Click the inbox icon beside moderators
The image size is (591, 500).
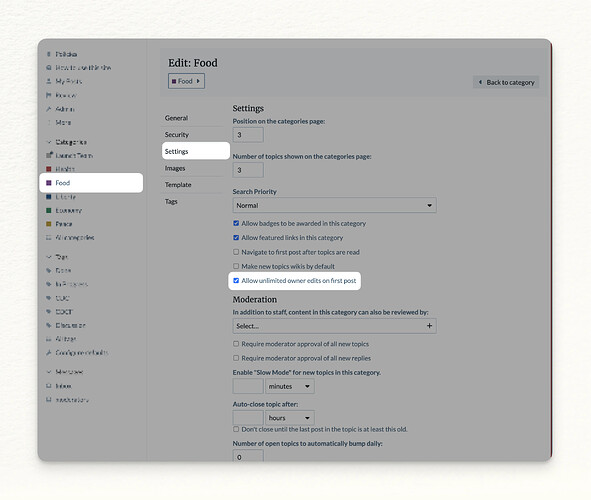tap(49, 399)
